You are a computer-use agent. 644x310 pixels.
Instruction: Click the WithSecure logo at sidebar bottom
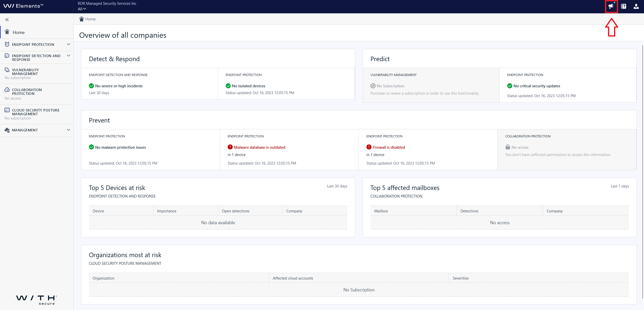pos(37,300)
